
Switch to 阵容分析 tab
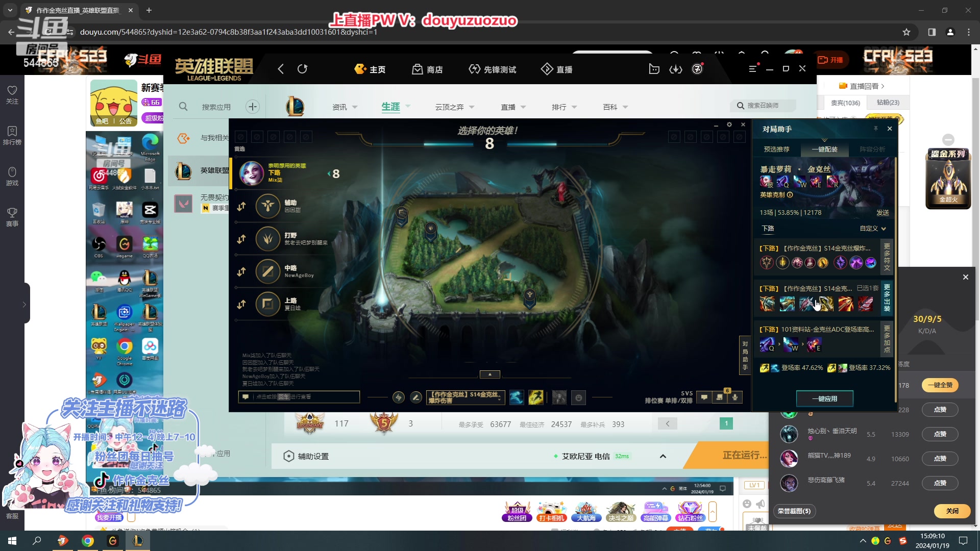(x=872, y=149)
